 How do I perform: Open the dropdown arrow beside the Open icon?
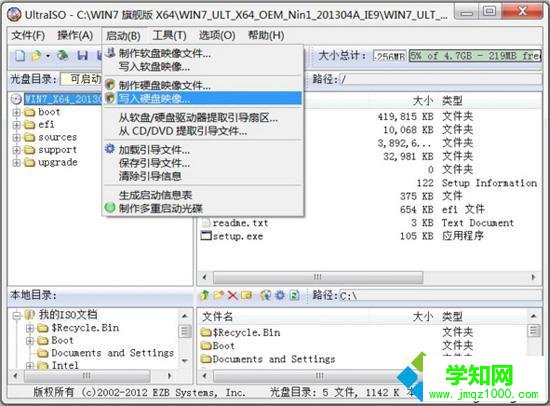(x=47, y=56)
